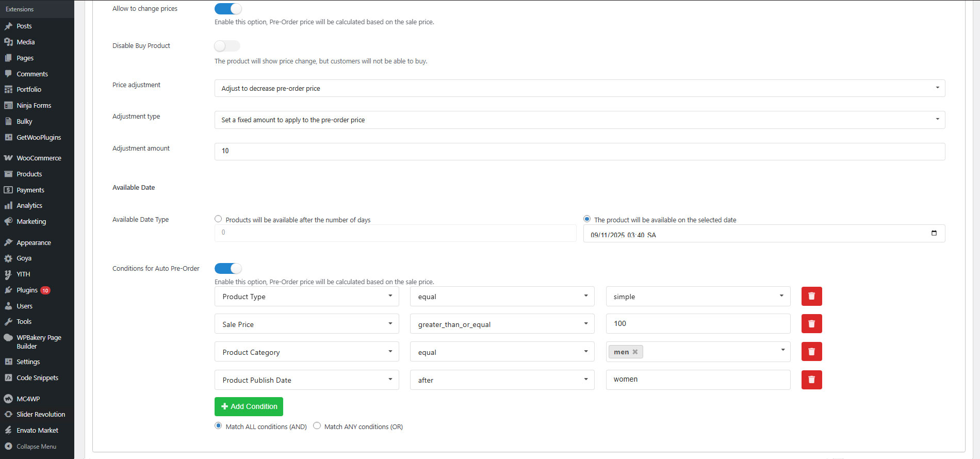This screenshot has height=459, width=980.
Task: Choose availability after number of days
Action: tap(218, 219)
